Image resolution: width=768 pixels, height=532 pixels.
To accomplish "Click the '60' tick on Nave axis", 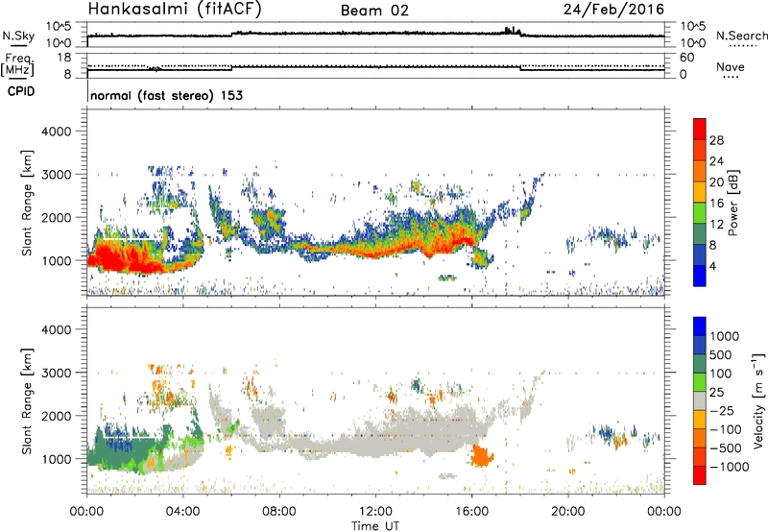I will [686, 58].
